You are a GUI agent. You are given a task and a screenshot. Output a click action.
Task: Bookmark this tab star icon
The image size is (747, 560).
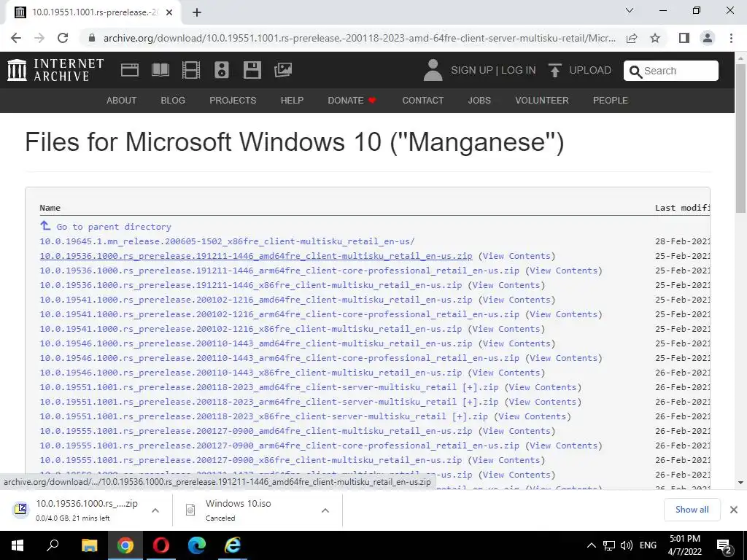pyautogui.click(x=655, y=38)
